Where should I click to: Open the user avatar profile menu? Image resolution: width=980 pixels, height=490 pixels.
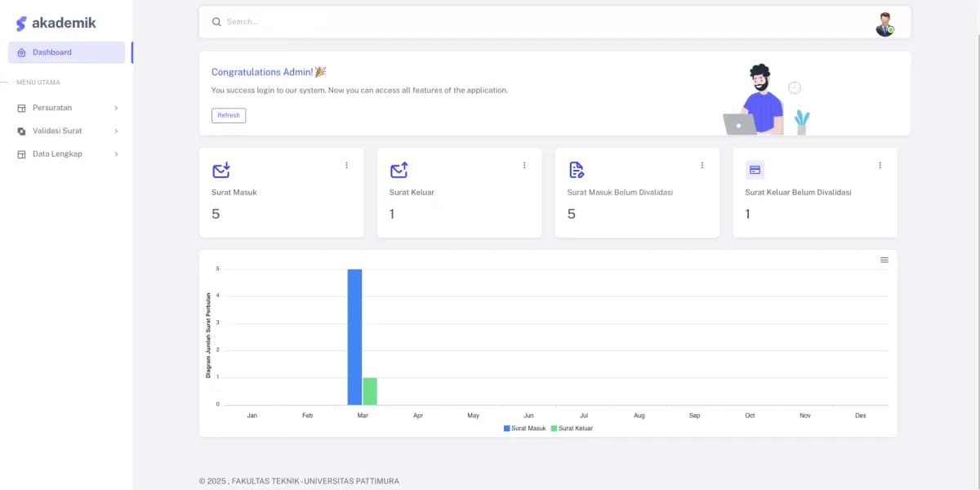click(x=884, y=24)
